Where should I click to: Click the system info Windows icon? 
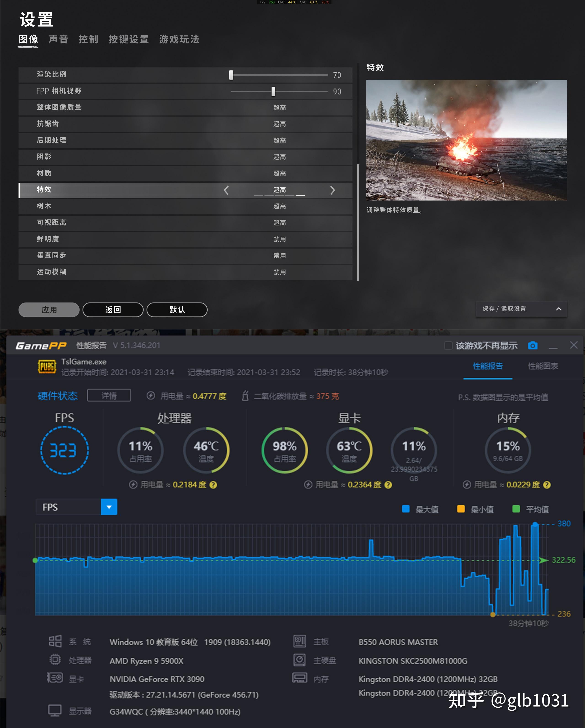pyautogui.click(x=55, y=641)
